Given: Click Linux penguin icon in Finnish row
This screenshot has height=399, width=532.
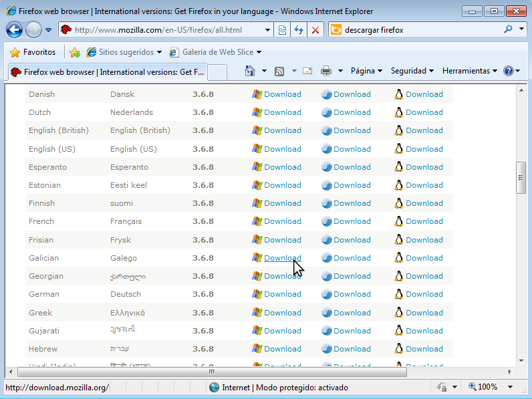Looking at the screenshot, I should coord(398,203).
